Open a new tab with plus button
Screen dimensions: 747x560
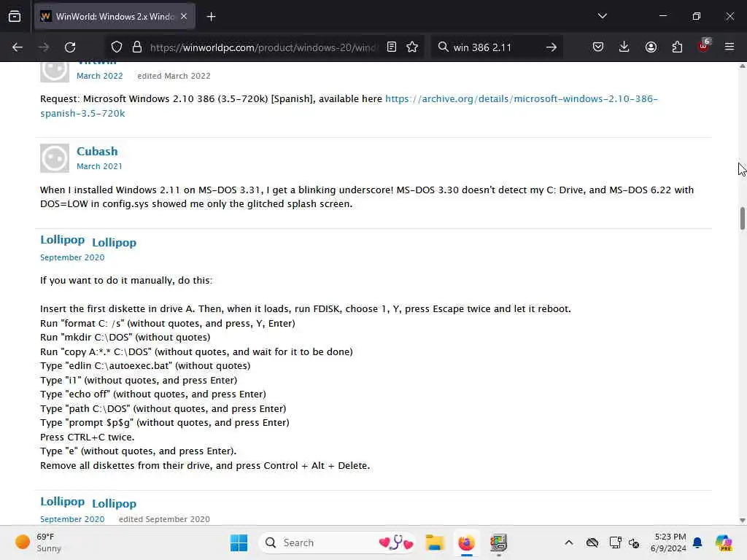[x=211, y=17]
